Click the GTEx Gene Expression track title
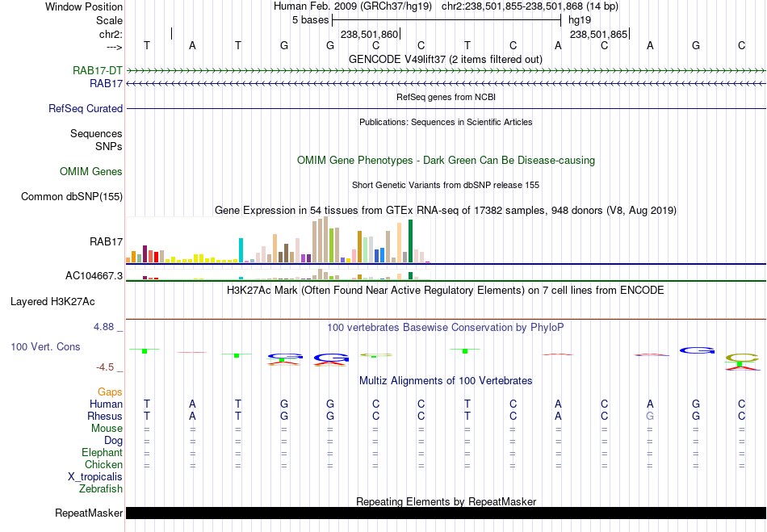Viewport: 767px width, 532px height. click(446, 210)
